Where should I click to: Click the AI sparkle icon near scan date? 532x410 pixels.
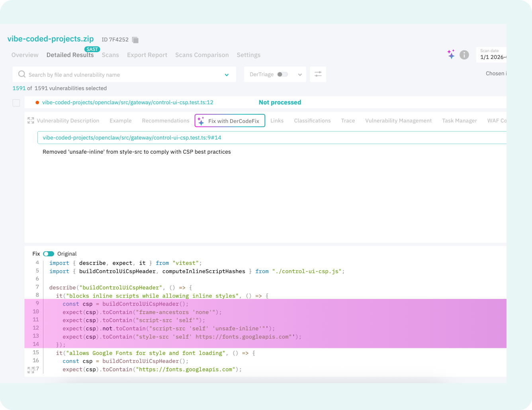[451, 54]
